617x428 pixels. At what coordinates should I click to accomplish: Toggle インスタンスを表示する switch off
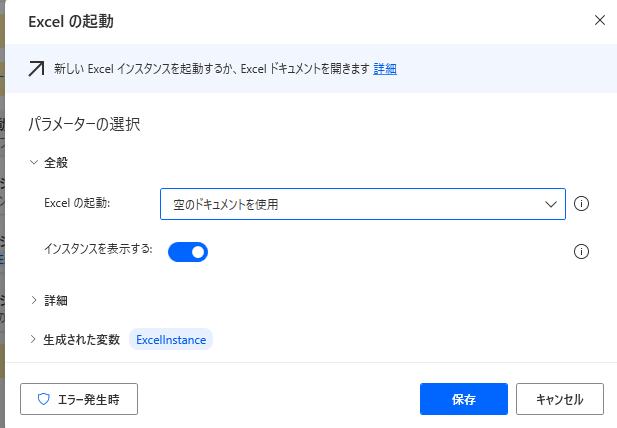pos(188,252)
